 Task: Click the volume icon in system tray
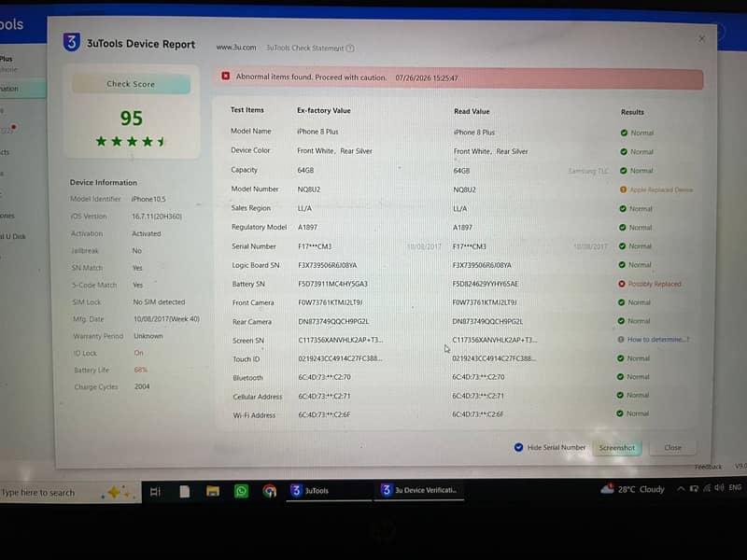[x=719, y=487]
